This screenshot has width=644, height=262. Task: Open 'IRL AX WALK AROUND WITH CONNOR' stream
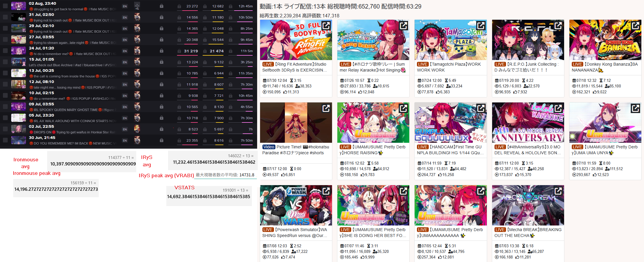(x=73, y=121)
